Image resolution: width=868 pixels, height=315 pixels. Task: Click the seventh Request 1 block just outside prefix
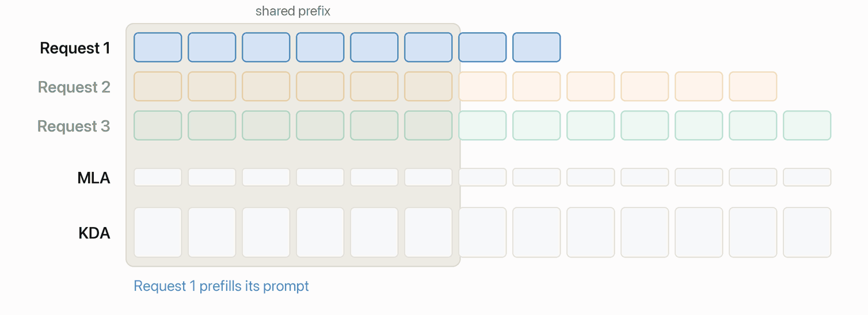[x=482, y=47]
